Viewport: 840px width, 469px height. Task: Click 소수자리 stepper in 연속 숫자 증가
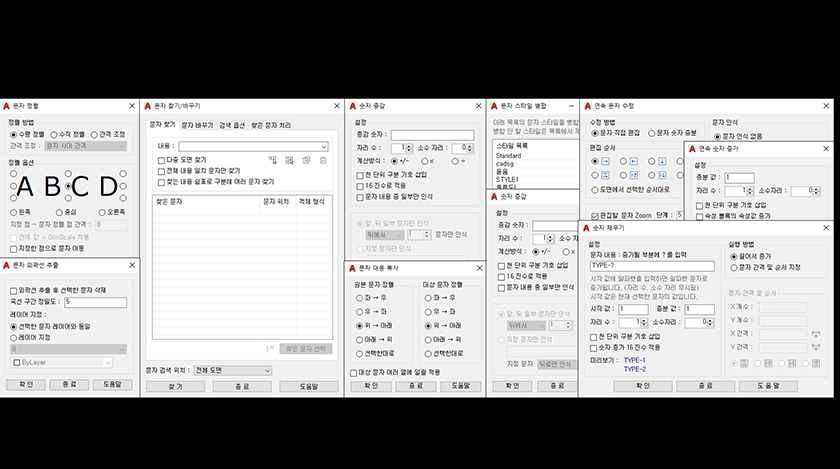816,191
